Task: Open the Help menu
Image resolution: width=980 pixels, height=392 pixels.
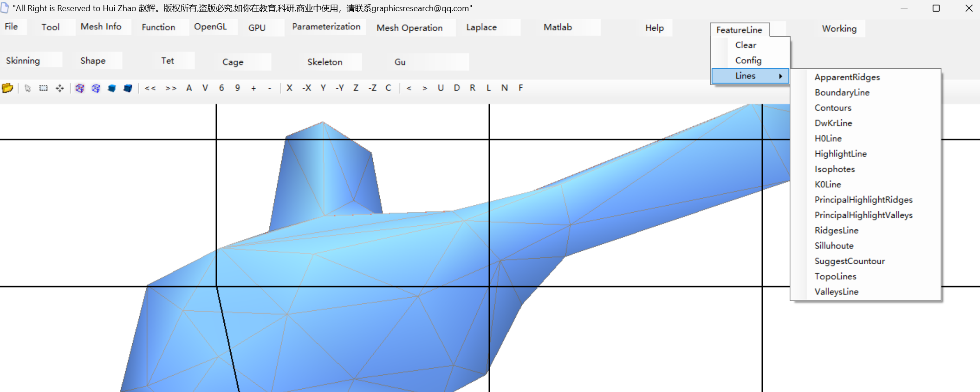Action: pyautogui.click(x=655, y=27)
